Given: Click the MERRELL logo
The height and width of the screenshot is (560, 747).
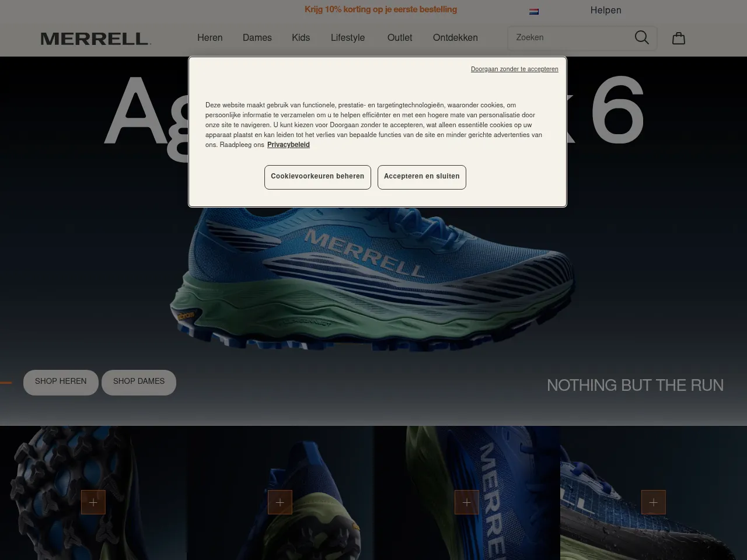Looking at the screenshot, I should (x=95, y=38).
